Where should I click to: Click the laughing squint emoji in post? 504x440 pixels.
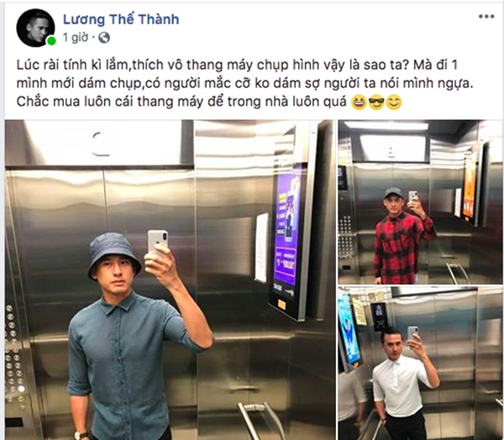click(359, 102)
